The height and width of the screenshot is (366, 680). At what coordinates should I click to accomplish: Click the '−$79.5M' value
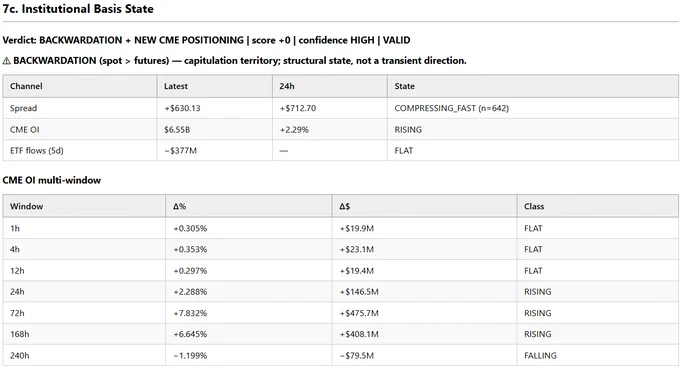coord(356,355)
